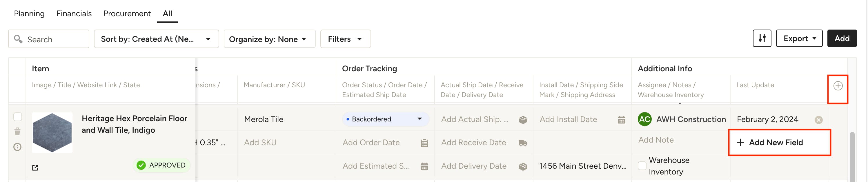Go to the Financials tab
This screenshot has height=182, width=868.
74,14
